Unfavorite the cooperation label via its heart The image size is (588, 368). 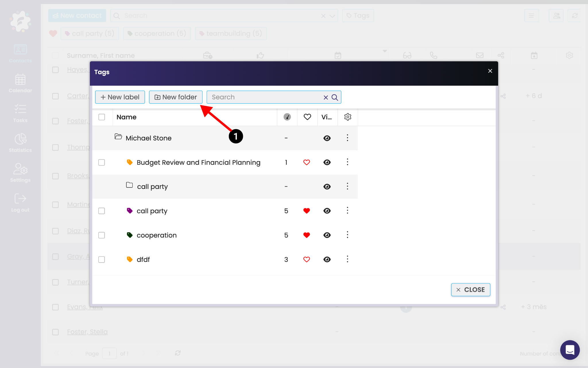(307, 235)
